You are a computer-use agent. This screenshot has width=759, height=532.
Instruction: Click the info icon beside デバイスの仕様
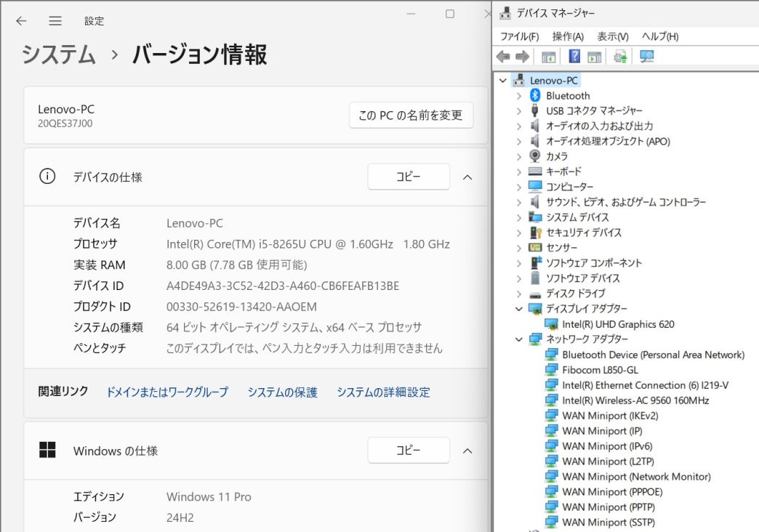click(47, 176)
